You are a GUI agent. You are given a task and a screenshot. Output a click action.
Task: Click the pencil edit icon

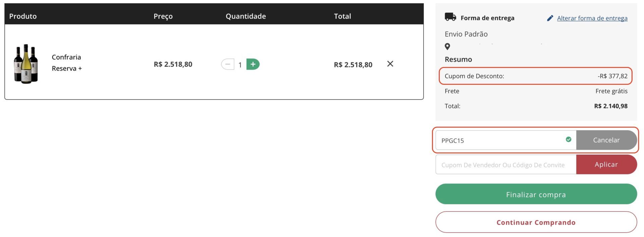(x=550, y=18)
